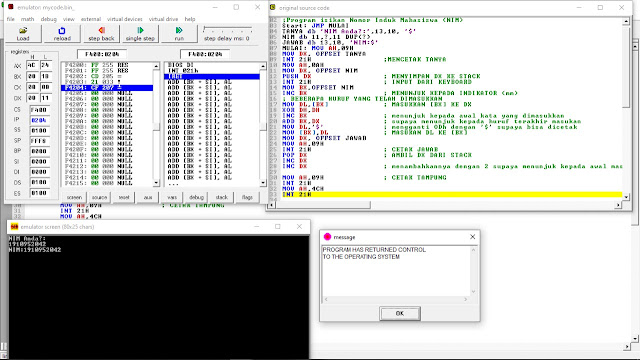Click the SI register field

tap(40, 162)
